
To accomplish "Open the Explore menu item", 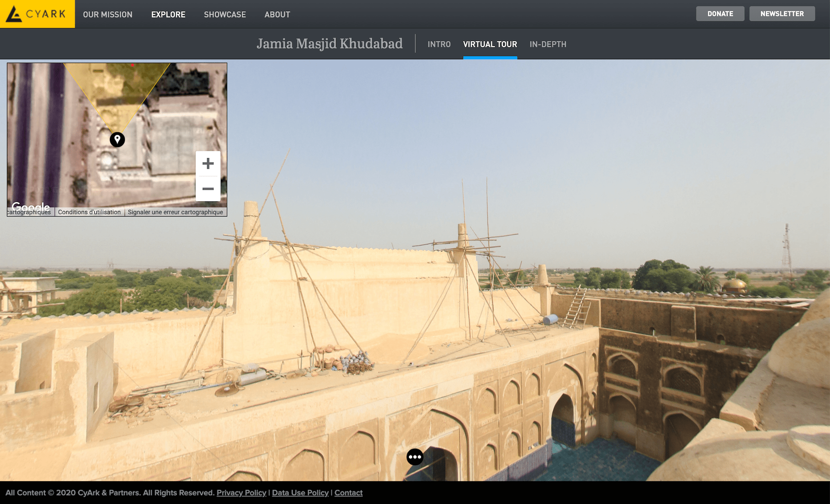I will (168, 14).
